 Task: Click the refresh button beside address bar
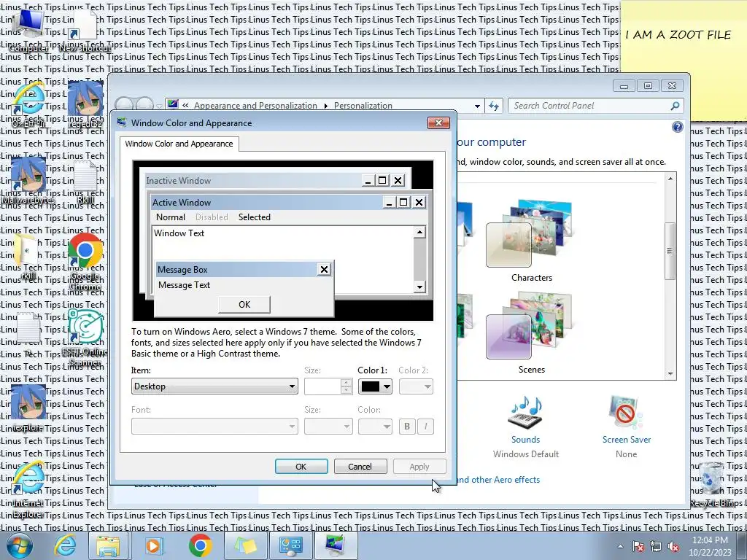494,106
